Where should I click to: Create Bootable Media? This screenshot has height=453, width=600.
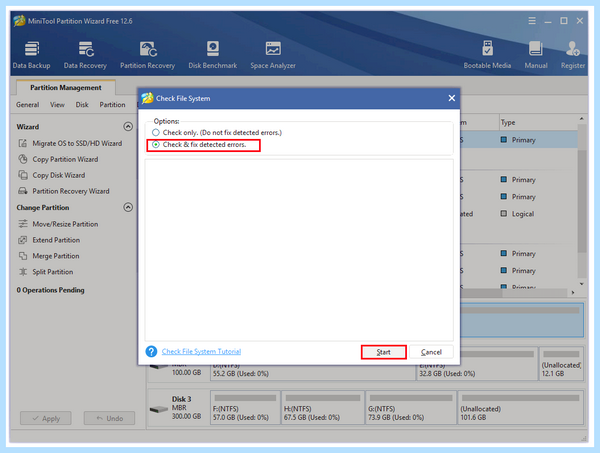point(487,55)
